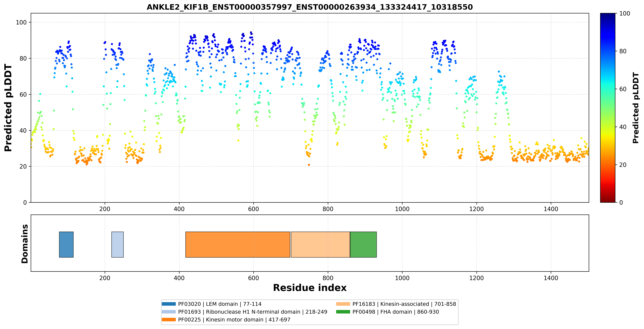Click the Kinesin motor domain orange bar
Screen dimensions: 644x329
(x=238, y=244)
